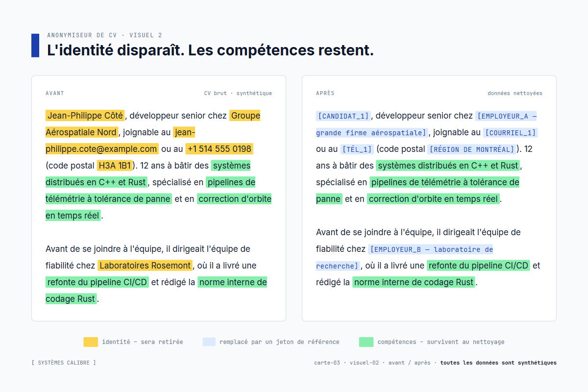
Task: Click the email jean-philippe.cote@example.com highlight
Action: pos(101,148)
